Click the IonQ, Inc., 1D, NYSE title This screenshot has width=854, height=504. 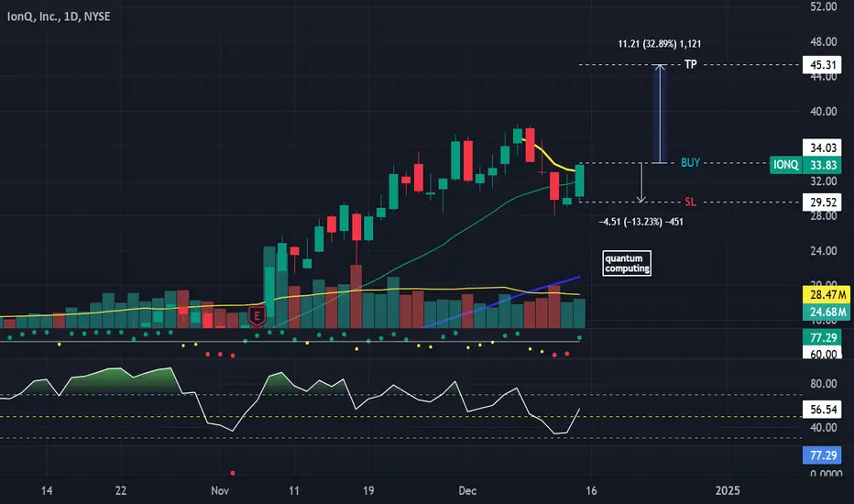pyautogui.click(x=59, y=16)
